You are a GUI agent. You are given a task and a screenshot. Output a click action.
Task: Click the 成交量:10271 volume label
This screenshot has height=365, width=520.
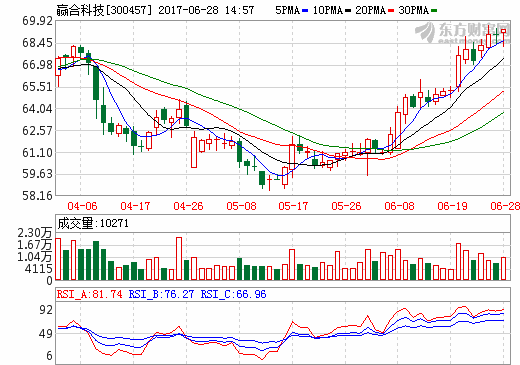(93, 223)
